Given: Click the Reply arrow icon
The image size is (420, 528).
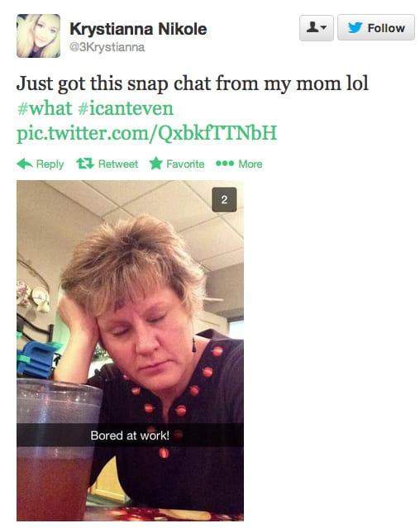Looking at the screenshot, I should pos(25,164).
